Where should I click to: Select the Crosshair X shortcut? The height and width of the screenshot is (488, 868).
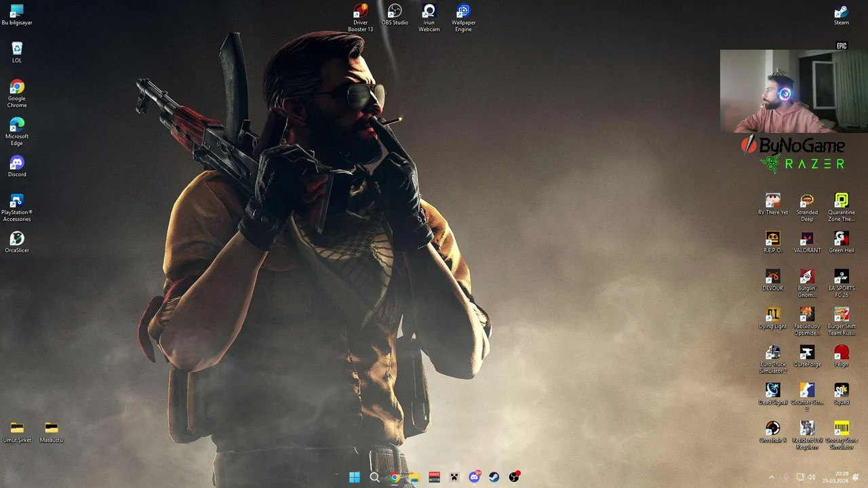772,432
